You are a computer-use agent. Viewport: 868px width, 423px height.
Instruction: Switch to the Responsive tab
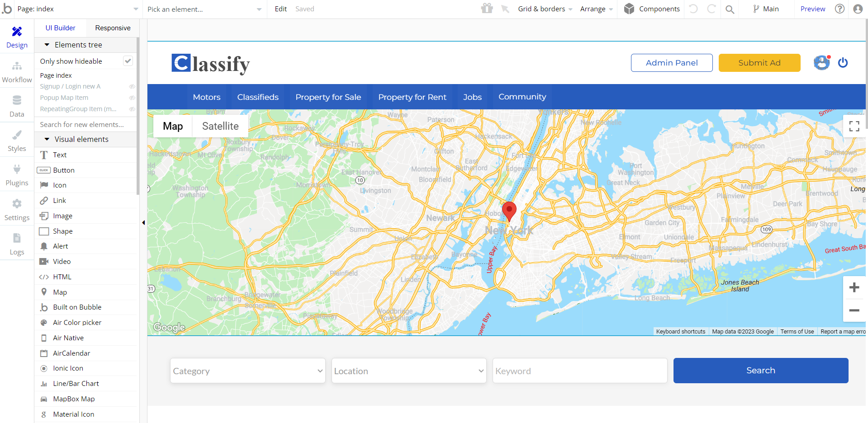click(113, 28)
